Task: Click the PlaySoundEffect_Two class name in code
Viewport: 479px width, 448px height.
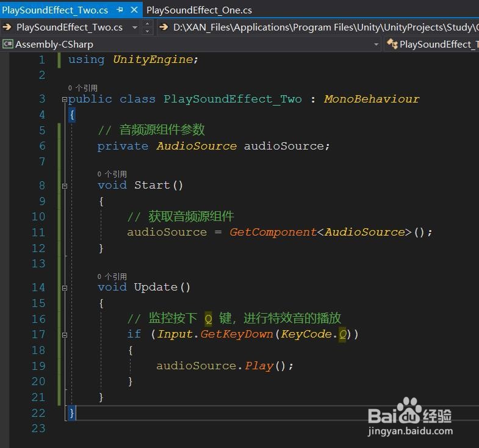Action: click(x=232, y=99)
